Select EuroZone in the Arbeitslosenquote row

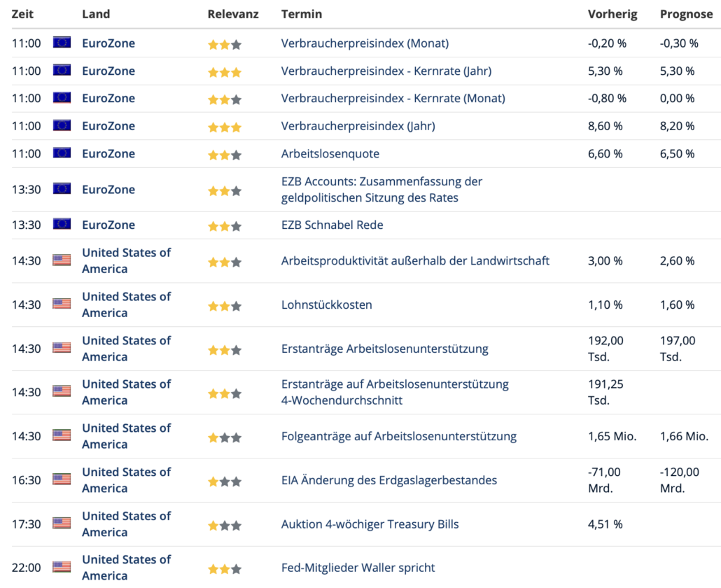(x=108, y=153)
